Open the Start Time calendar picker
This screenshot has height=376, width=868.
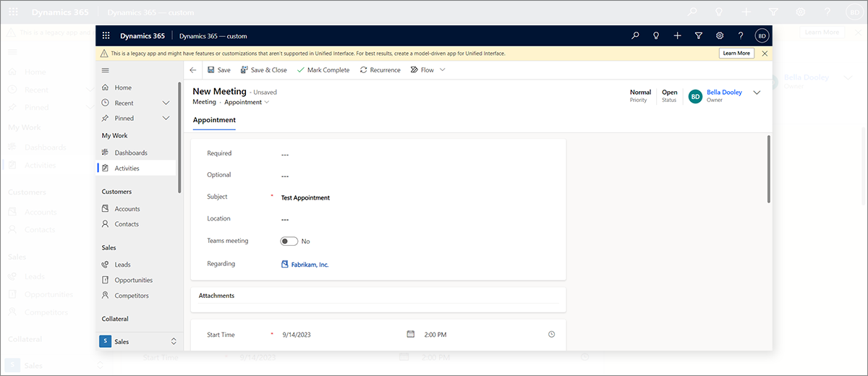(x=411, y=334)
